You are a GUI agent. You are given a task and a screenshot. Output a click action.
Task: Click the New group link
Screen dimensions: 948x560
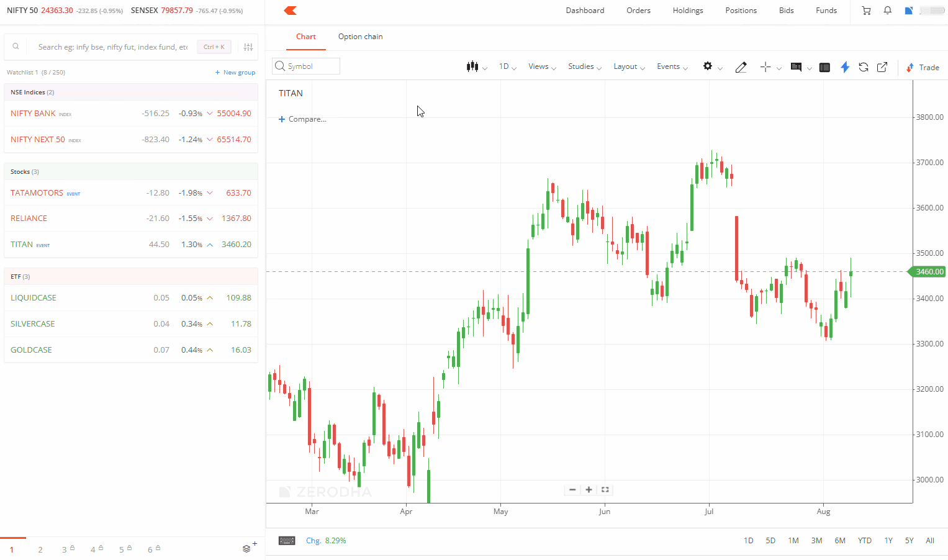235,73
